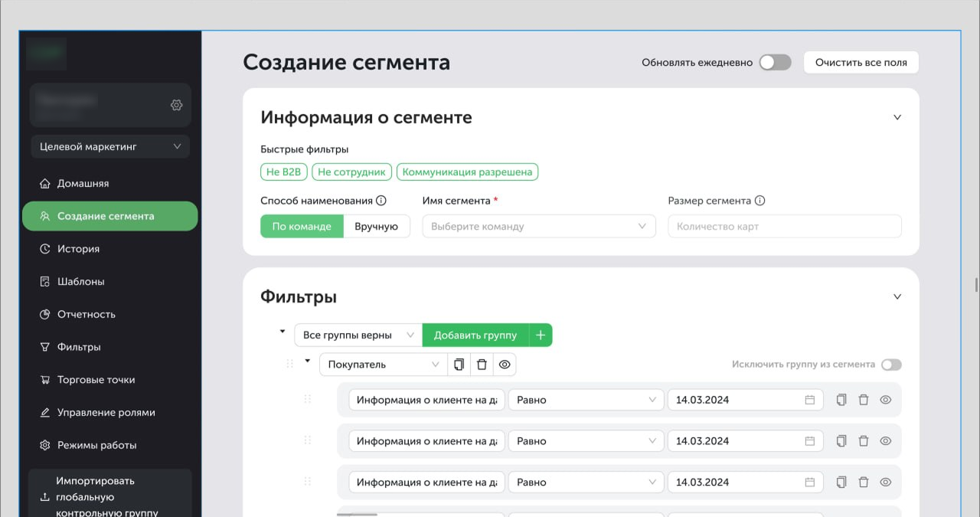
Task: Toggle Коммуникация разрешена quick filter
Action: click(x=467, y=172)
